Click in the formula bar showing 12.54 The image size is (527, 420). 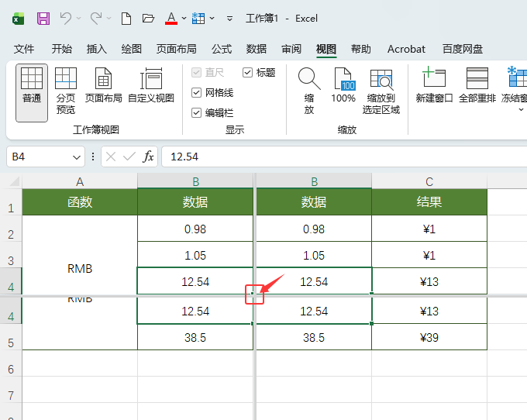pos(344,157)
